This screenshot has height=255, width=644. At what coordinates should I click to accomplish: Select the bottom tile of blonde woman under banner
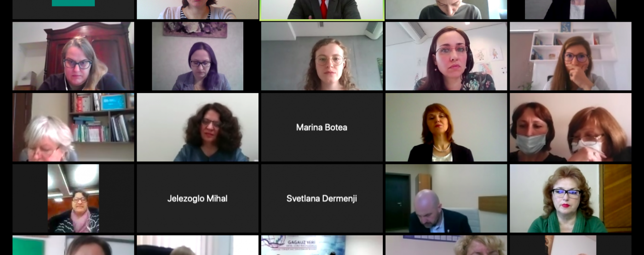446,245
